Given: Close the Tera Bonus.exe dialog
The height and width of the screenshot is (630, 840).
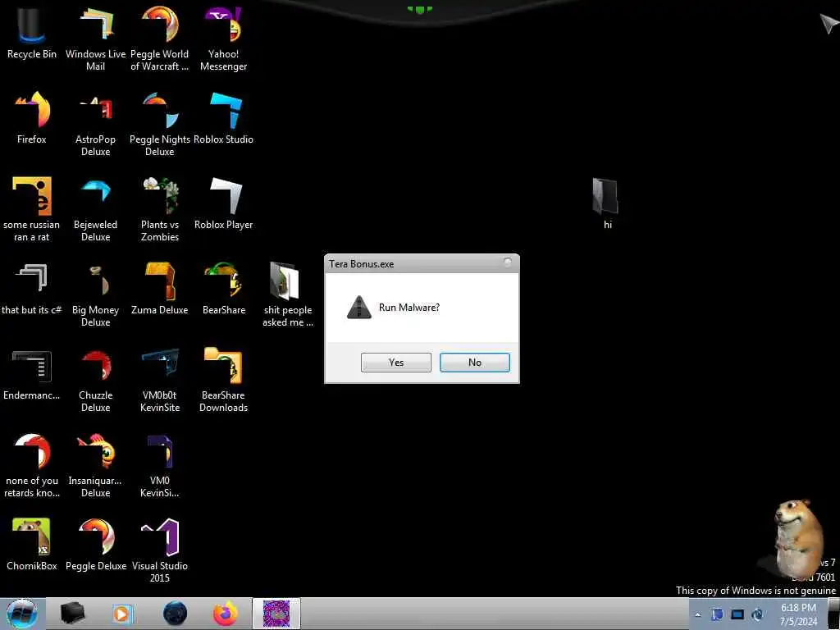Looking at the screenshot, I should pos(507,262).
